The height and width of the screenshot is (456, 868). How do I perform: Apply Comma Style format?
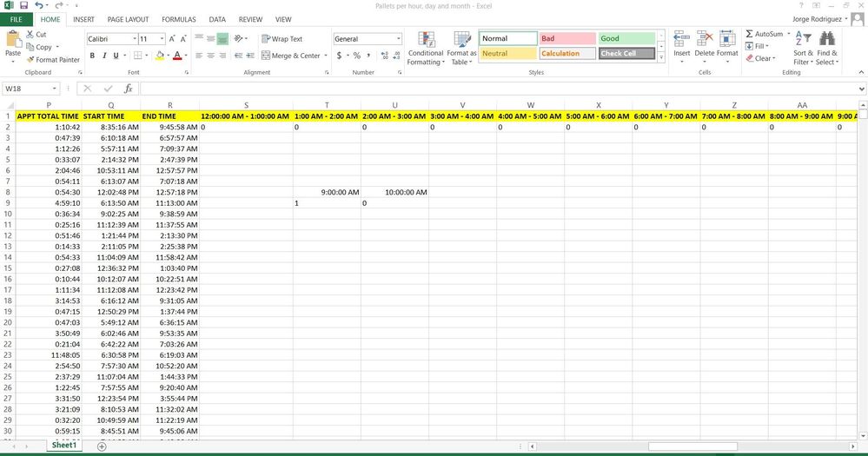pos(368,56)
